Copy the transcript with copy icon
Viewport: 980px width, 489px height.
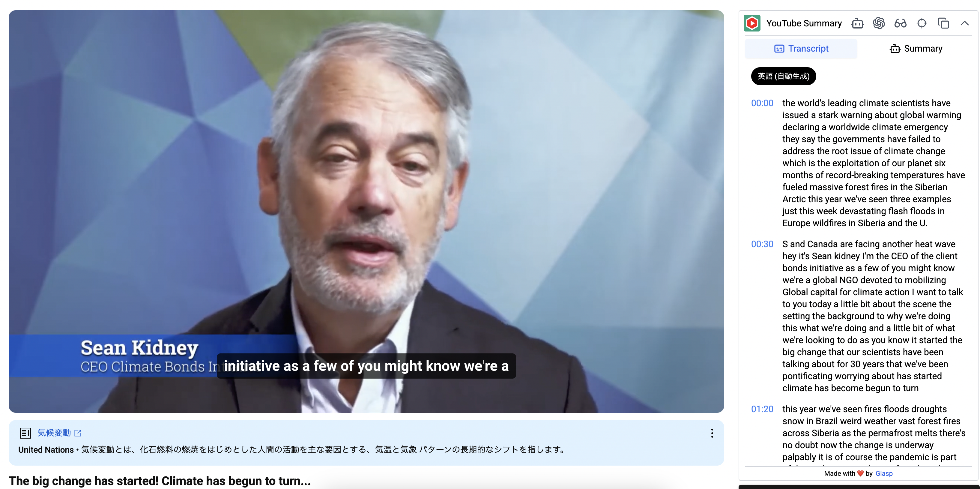click(943, 23)
